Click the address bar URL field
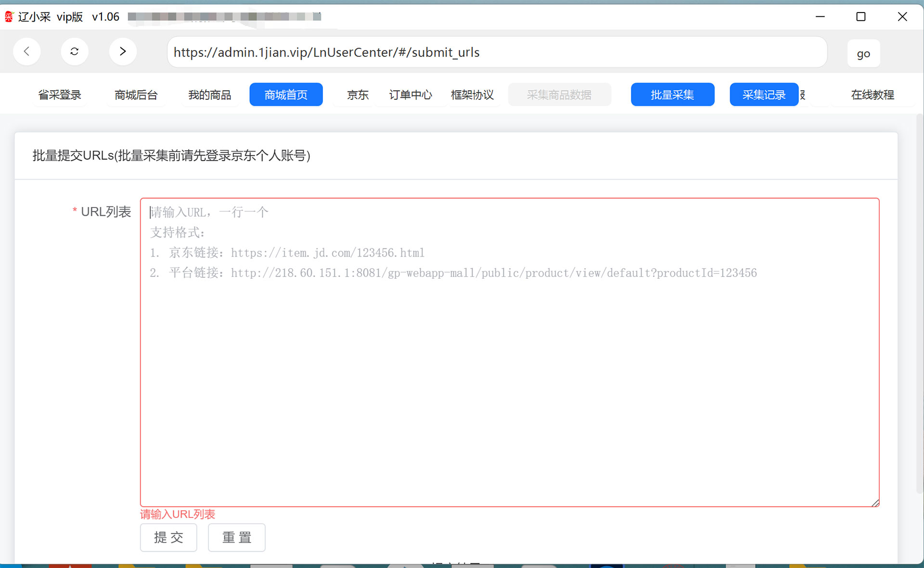This screenshot has height=568, width=924. point(496,52)
